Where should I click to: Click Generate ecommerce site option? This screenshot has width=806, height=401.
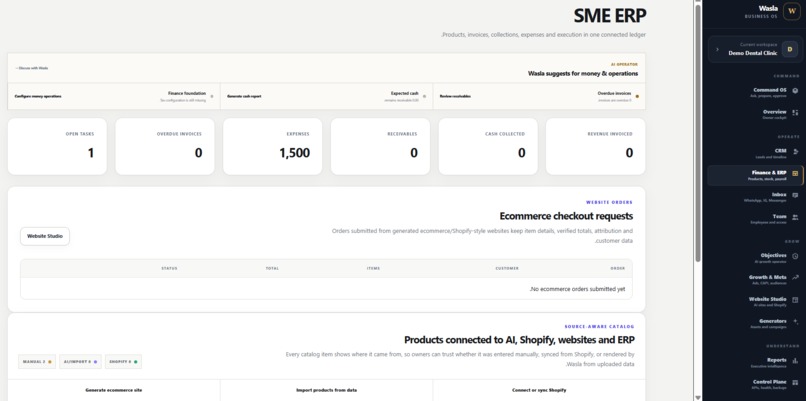[x=114, y=390]
